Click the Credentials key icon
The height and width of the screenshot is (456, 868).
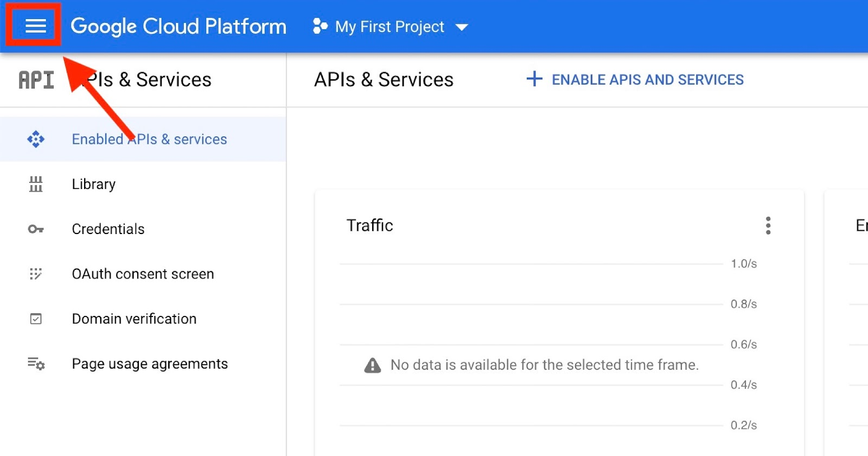(36, 229)
